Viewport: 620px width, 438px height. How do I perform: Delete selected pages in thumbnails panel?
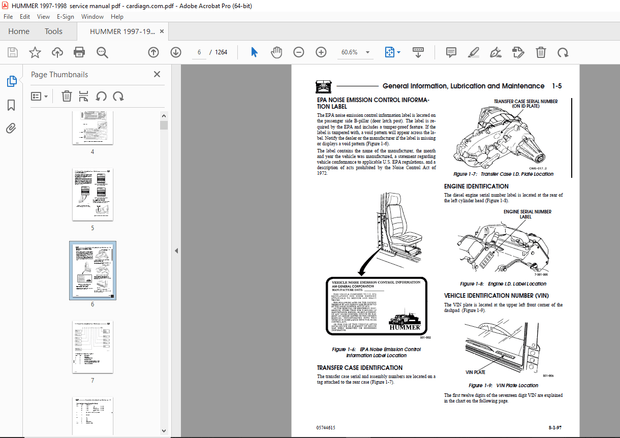click(66, 96)
